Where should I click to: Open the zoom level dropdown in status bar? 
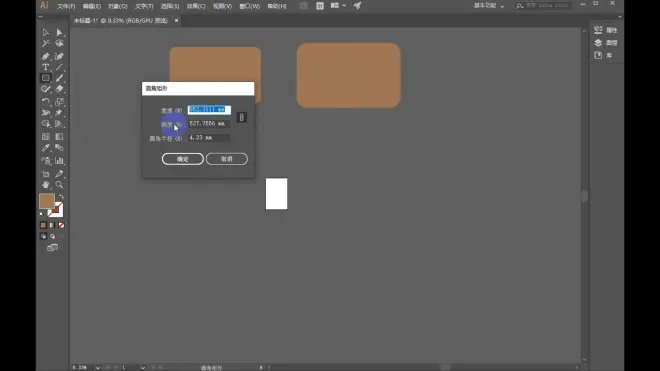(98, 368)
